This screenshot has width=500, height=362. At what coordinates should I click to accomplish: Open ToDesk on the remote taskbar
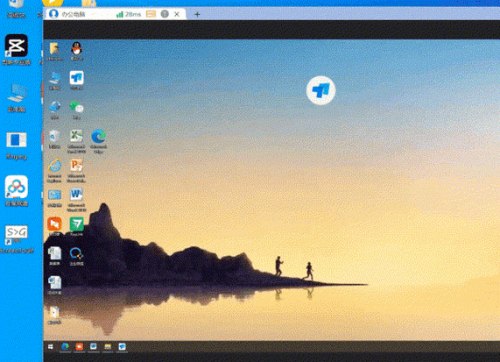pyautogui.click(x=122, y=347)
